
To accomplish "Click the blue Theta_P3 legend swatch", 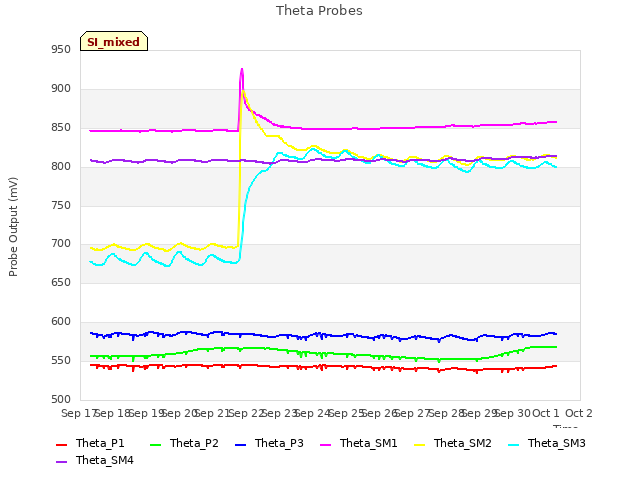I will tap(240, 444).
